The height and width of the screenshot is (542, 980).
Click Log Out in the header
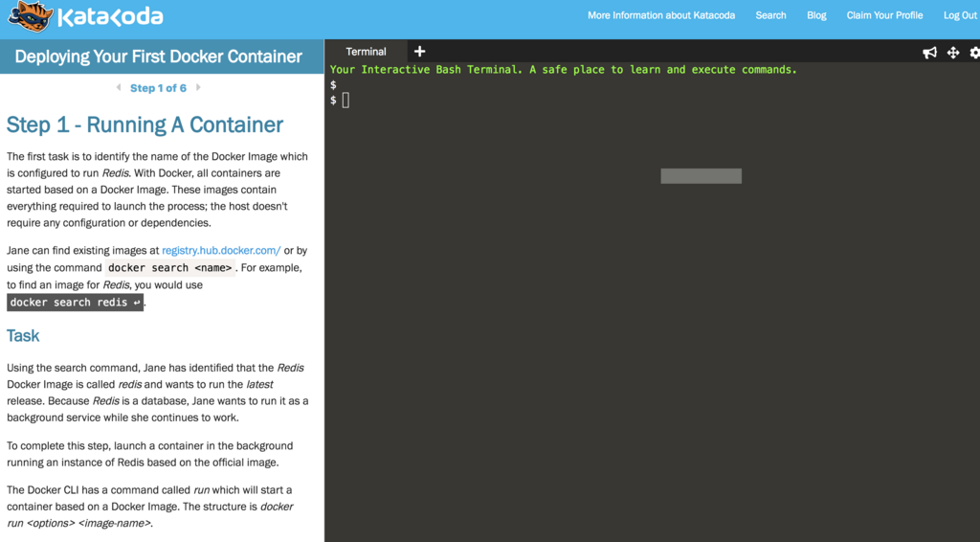click(x=960, y=15)
